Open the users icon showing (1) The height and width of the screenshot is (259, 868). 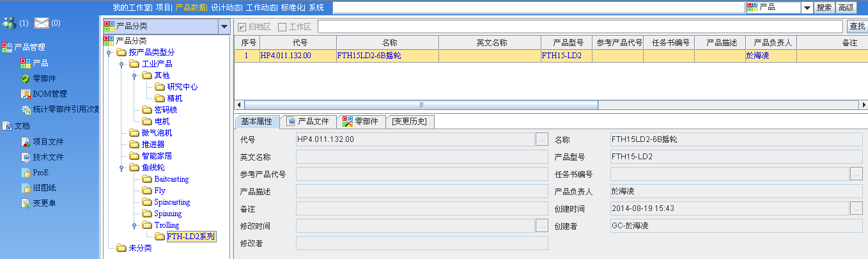pyautogui.click(x=10, y=23)
